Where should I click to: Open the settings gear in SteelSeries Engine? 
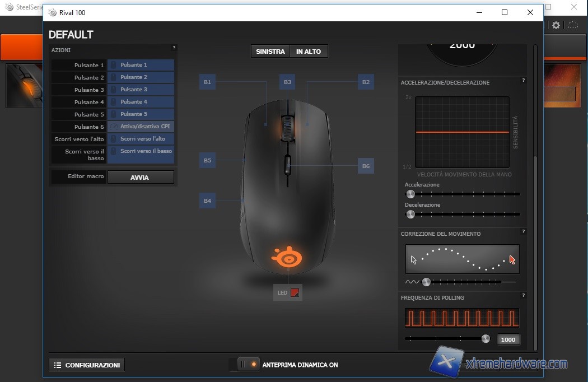pos(556,25)
